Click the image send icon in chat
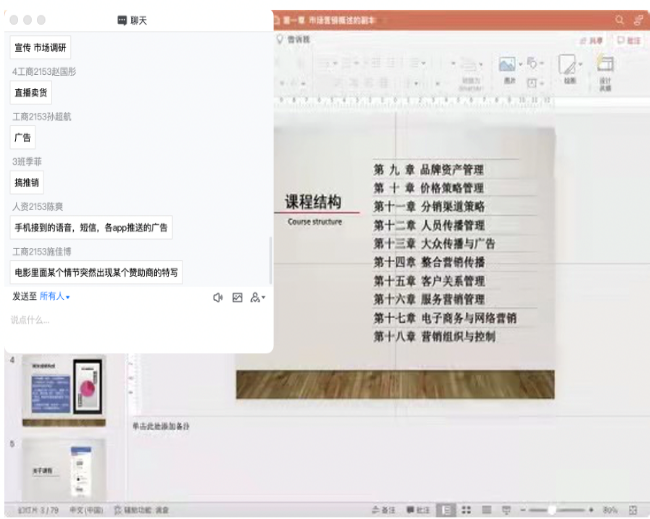The image size is (650, 519). pyautogui.click(x=237, y=297)
